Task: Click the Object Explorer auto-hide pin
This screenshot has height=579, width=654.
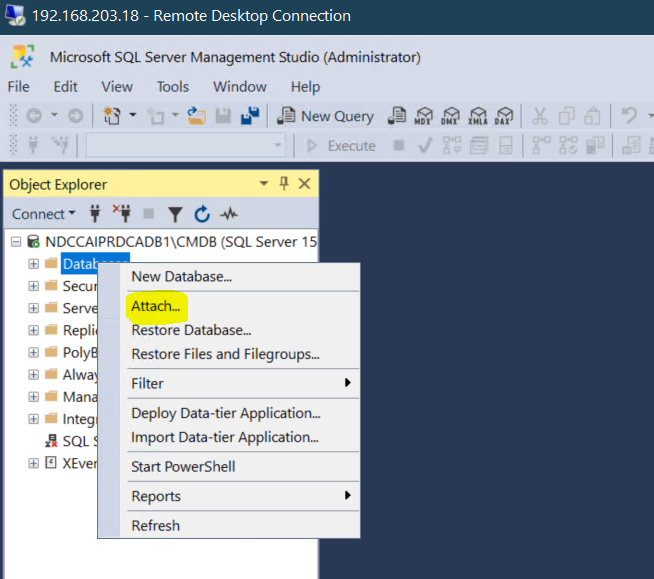Action: [284, 183]
